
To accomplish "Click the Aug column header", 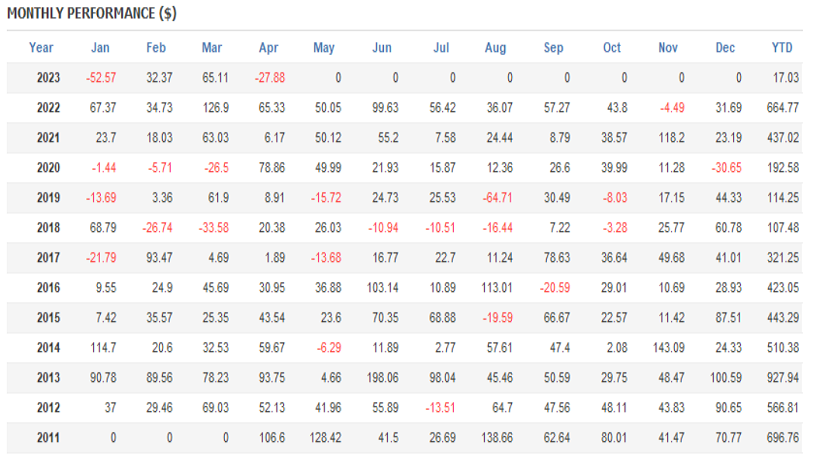I will click(x=495, y=47).
